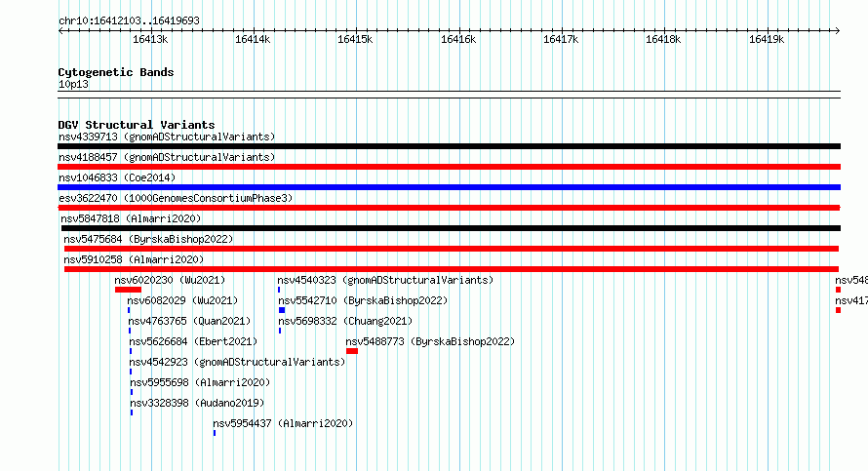Click the nsv4188457 red variant bar

click(x=449, y=167)
